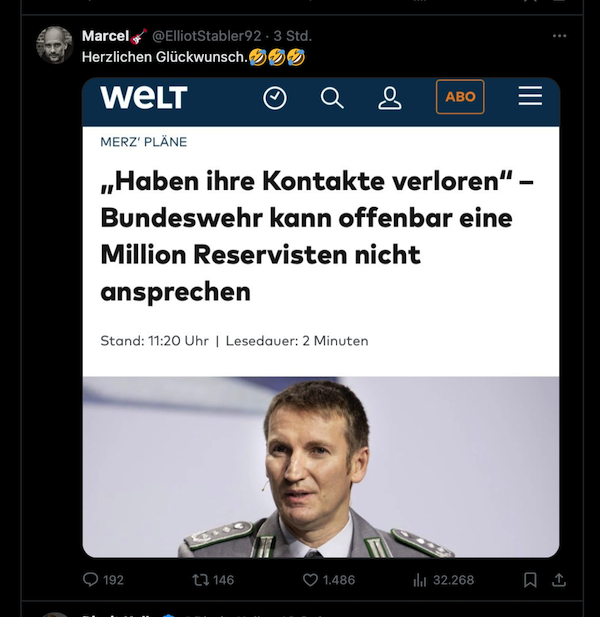
Task: Bookmark this tweet
Action: [x=530, y=580]
